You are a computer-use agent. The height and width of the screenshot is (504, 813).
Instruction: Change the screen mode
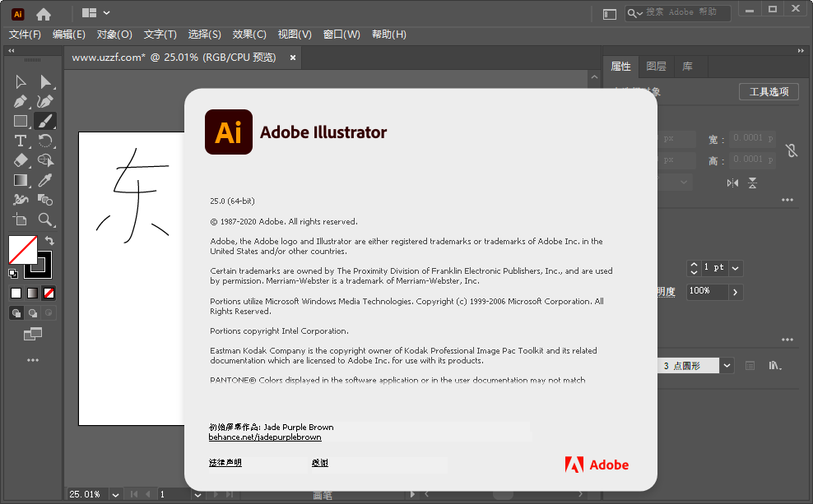point(33,334)
